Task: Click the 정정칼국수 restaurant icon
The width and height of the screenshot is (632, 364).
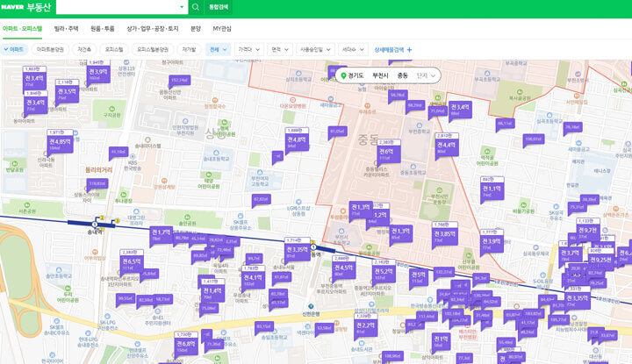Action: coord(215,100)
